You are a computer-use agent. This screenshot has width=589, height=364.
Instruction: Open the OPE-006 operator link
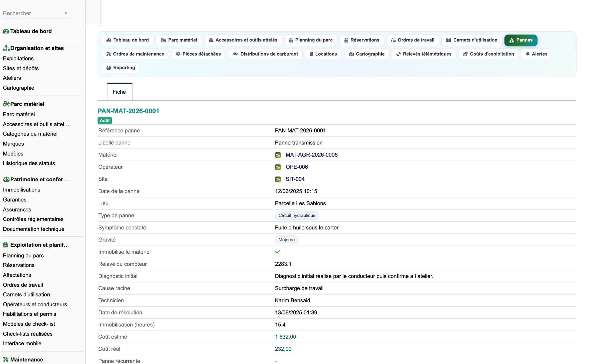coord(297,167)
